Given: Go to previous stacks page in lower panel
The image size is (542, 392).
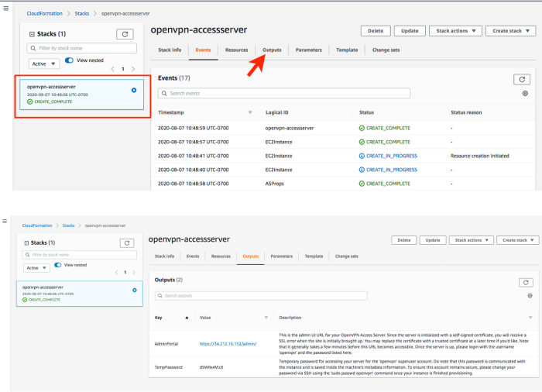Looking at the screenshot, I should click(117, 272).
